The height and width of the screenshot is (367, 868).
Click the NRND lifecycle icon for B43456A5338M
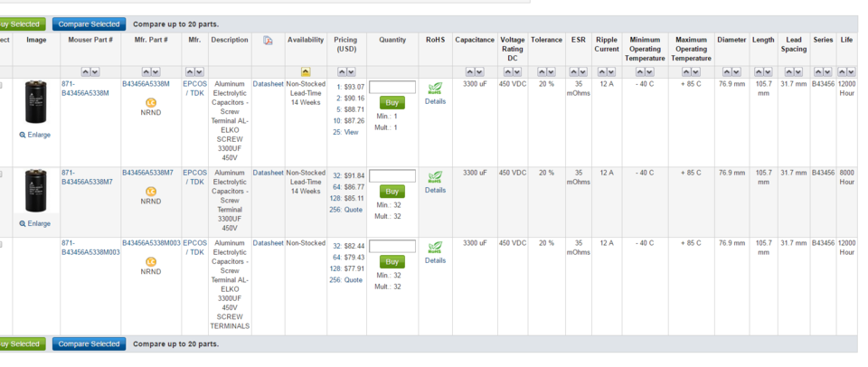coord(151,102)
